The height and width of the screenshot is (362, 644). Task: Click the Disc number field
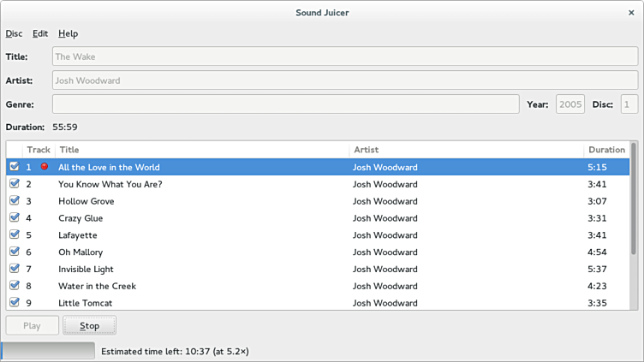tap(629, 104)
